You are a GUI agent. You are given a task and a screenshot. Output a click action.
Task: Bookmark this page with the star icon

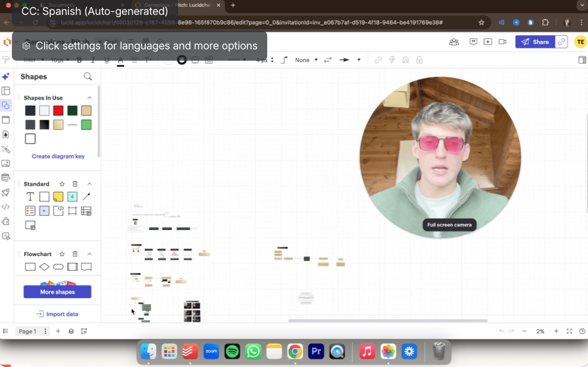(481, 23)
